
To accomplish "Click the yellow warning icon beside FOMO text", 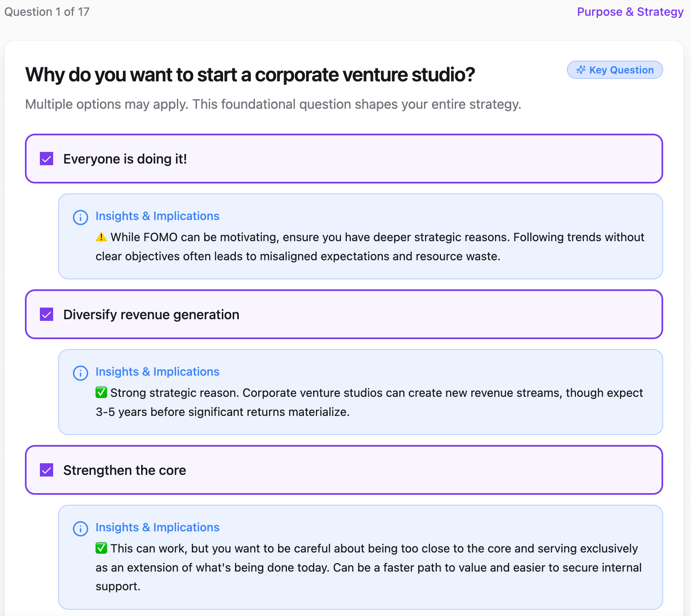I will (101, 237).
